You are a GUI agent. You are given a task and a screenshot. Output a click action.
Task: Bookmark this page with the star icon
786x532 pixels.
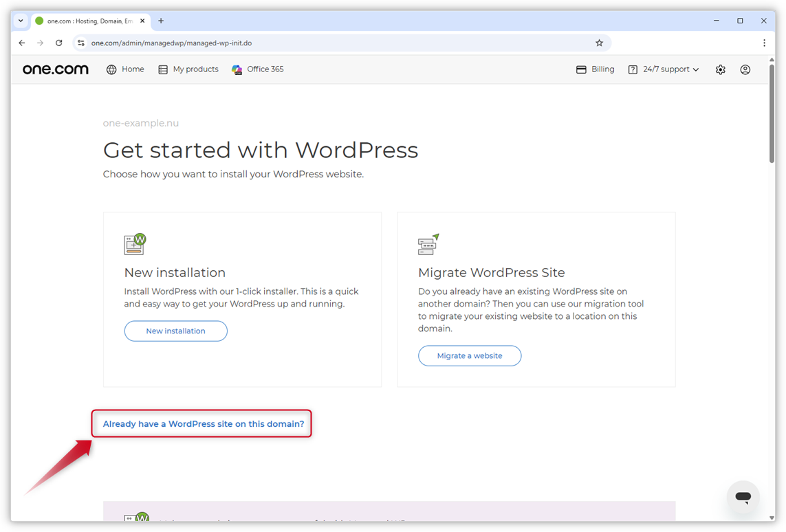point(599,43)
